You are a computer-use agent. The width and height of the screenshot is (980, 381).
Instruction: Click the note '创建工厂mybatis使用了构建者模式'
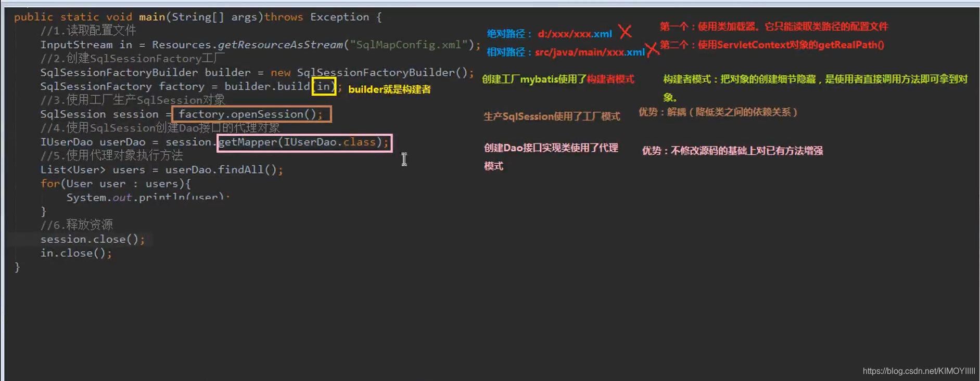point(558,79)
